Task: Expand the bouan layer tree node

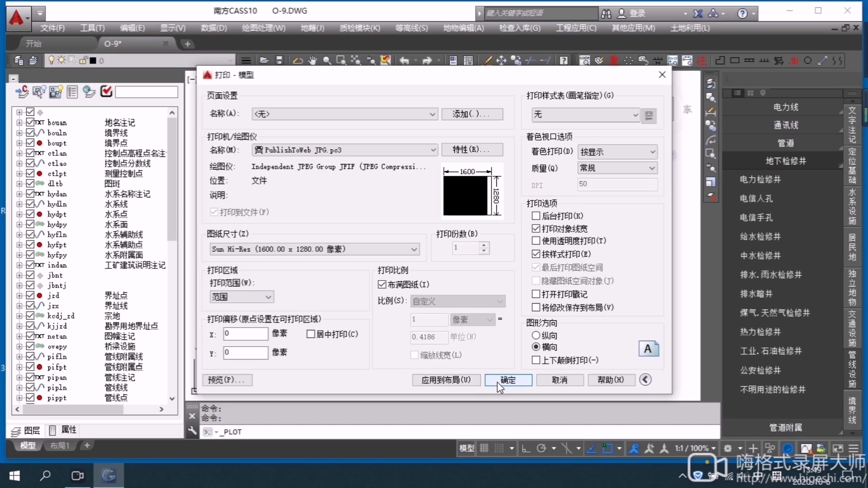Action: [19, 122]
